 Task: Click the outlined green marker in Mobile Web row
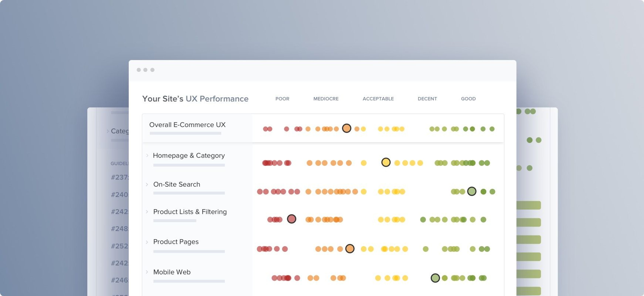point(435,278)
